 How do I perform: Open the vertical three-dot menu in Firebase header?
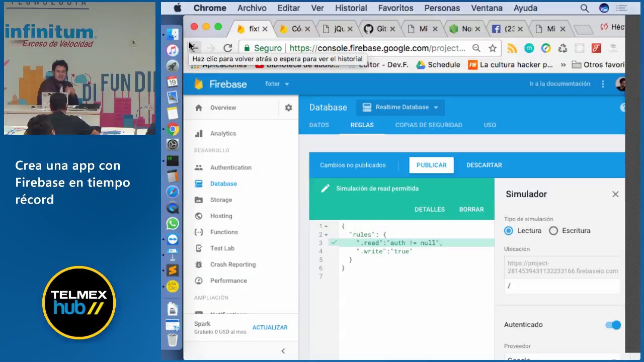point(603,84)
